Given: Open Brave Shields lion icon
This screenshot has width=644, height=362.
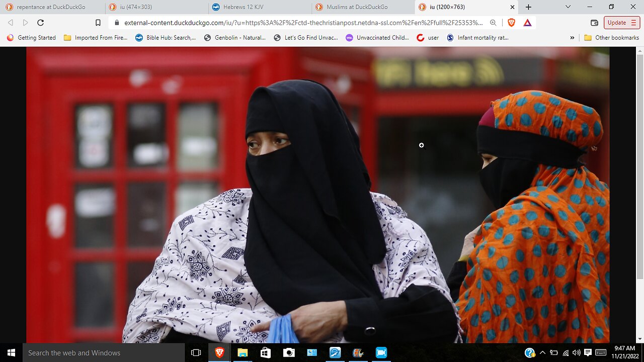Looking at the screenshot, I should point(512,23).
